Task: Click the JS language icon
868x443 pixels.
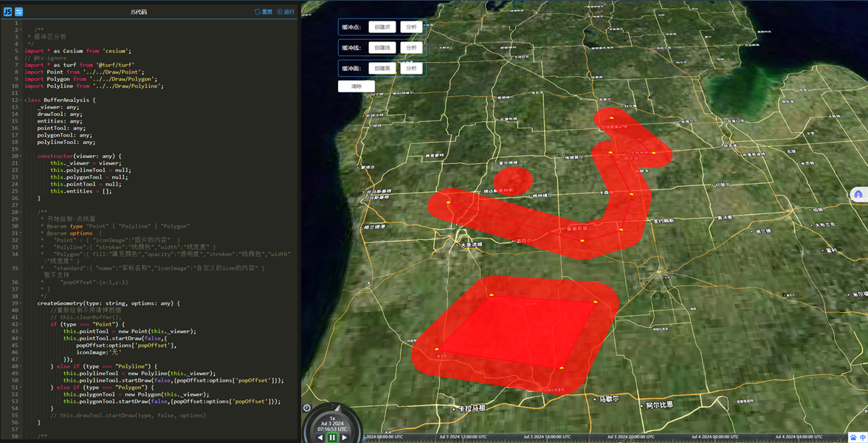Action: 7,12
